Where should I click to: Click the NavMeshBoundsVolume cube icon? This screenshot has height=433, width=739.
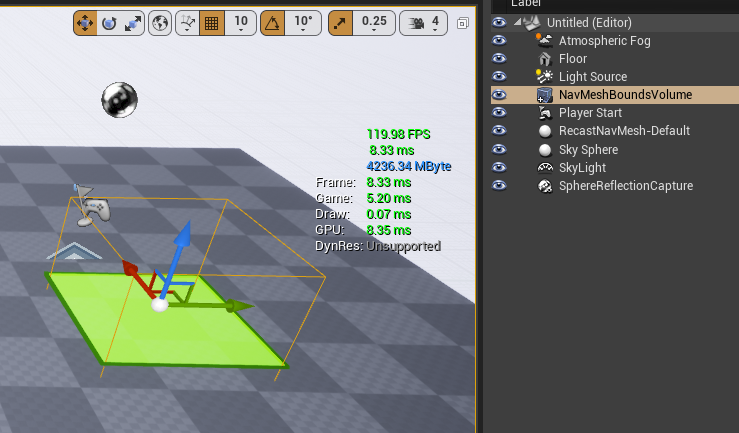click(545, 95)
